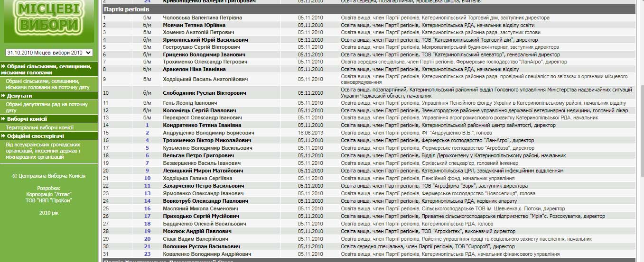644x262 pixels.
Task: Click the Партія регіонів section header
Action: [368, 9]
